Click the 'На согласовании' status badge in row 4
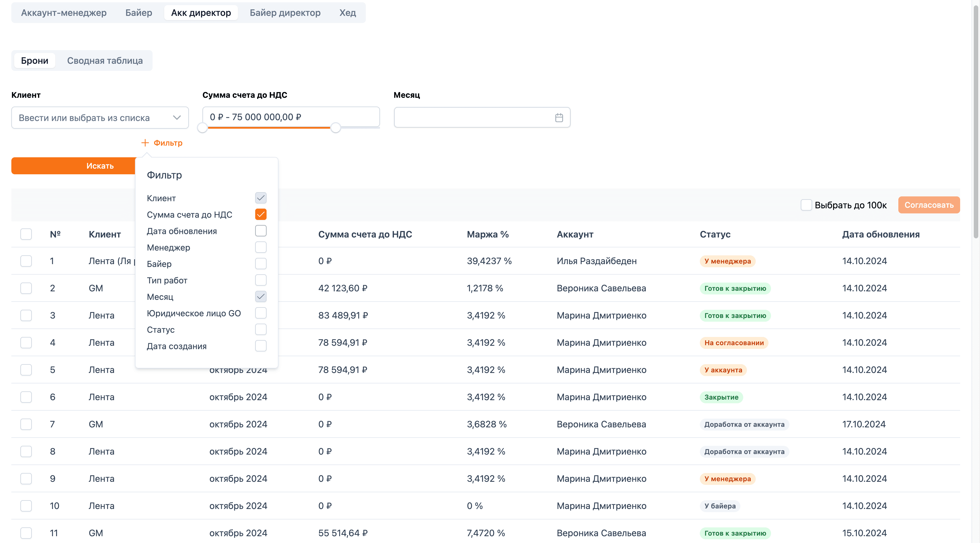This screenshot has height=543, width=980. (x=734, y=343)
